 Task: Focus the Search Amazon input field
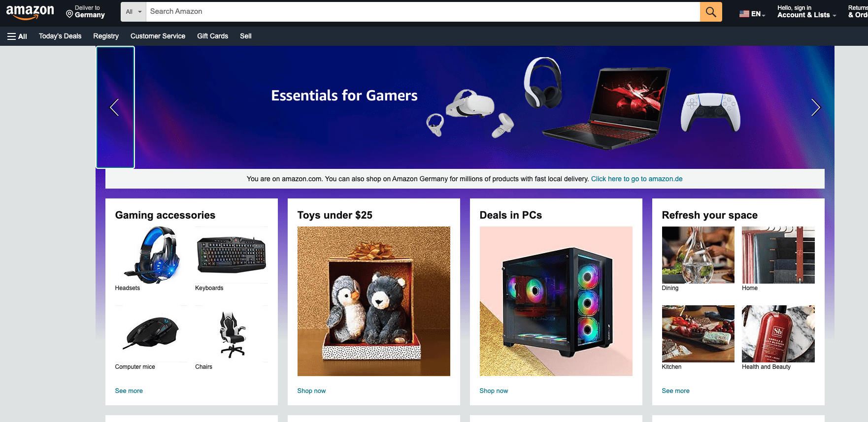pos(423,12)
